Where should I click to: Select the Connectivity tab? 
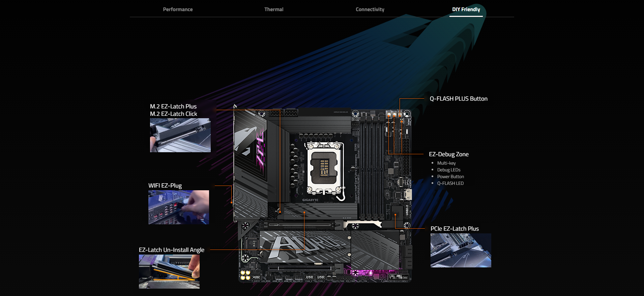[370, 9]
